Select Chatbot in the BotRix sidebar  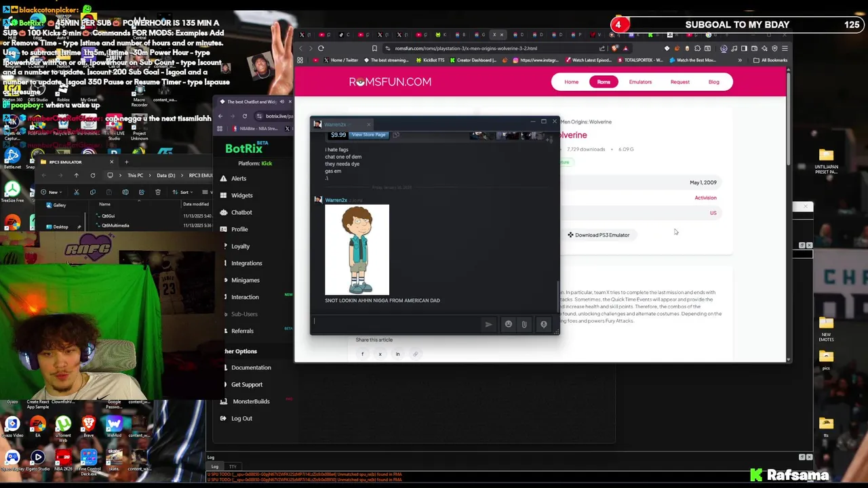[241, 212]
